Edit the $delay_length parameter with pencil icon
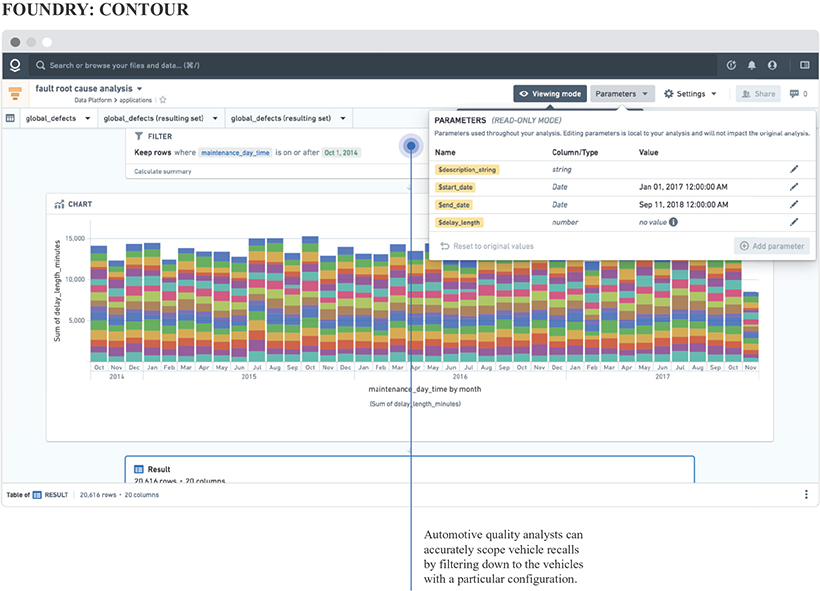Screen dimensions: 820x591 pyautogui.click(x=794, y=222)
